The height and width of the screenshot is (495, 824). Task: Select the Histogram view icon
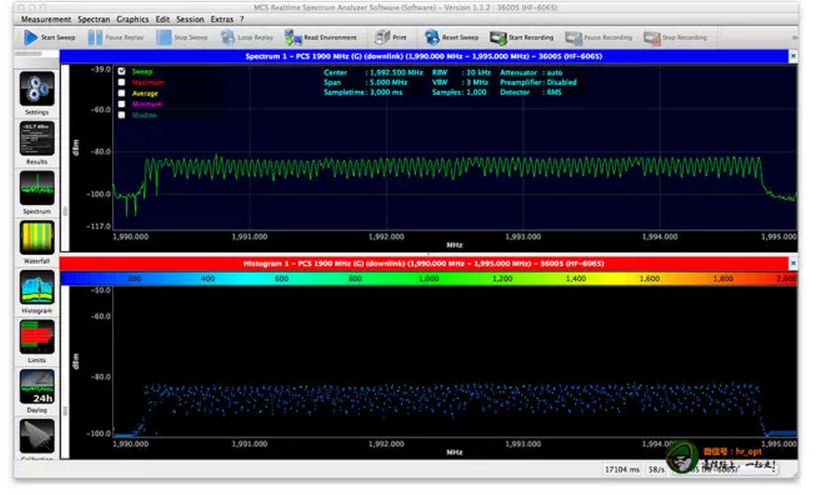pyautogui.click(x=37, y=288)
